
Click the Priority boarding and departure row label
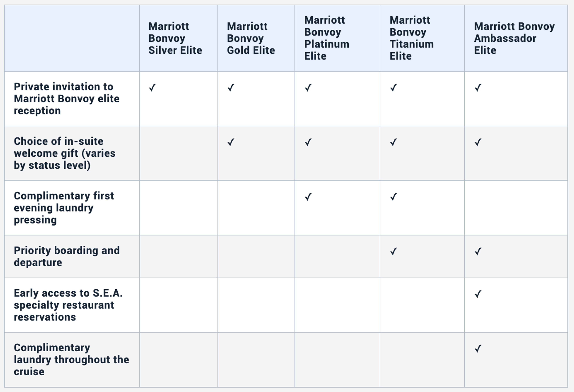click(x=67, y=256)
